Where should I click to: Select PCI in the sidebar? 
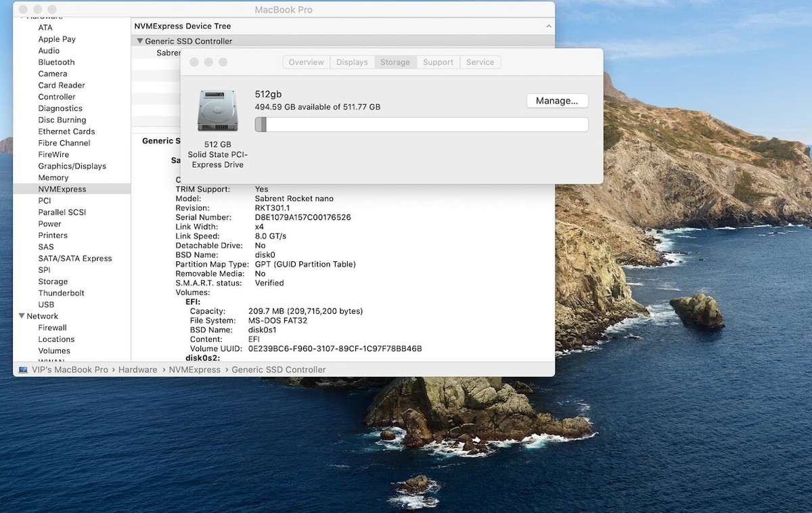click(x=45, y=201)
